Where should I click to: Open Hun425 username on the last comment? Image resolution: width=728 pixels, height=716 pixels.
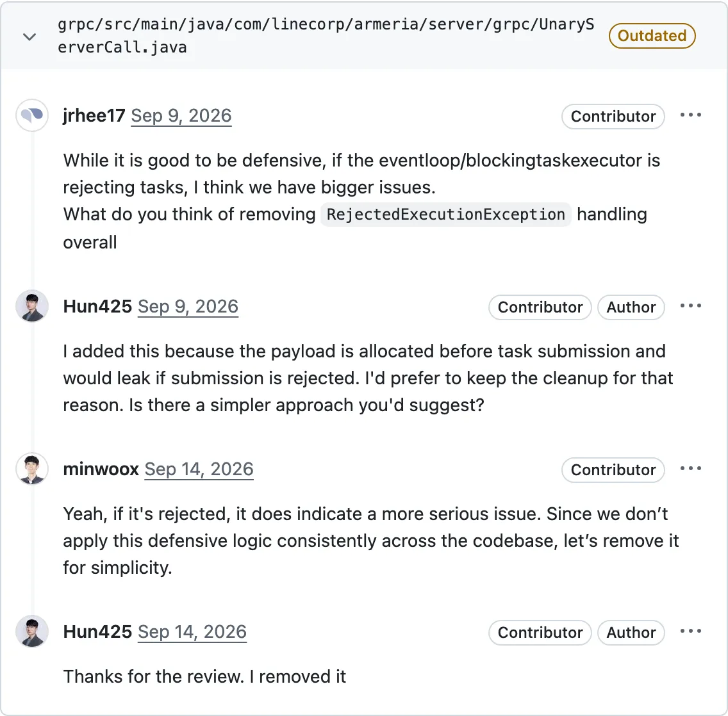click(x=97, y=632)
